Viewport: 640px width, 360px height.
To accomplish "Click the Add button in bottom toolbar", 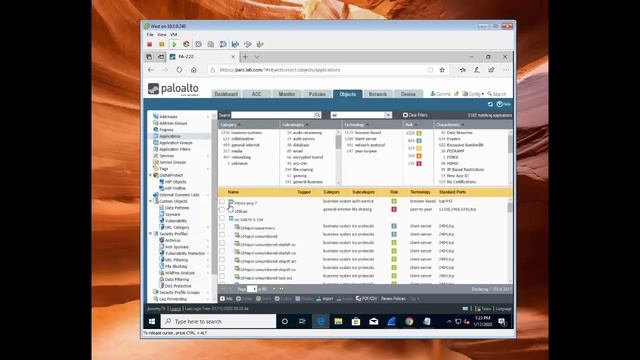I will pyautogui.click(x=226, y=299).
